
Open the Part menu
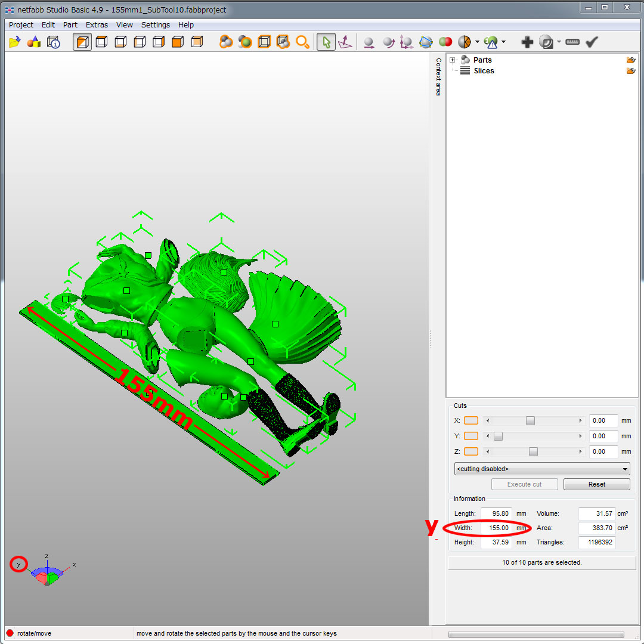pyautogui.click(x=70, y=24)
